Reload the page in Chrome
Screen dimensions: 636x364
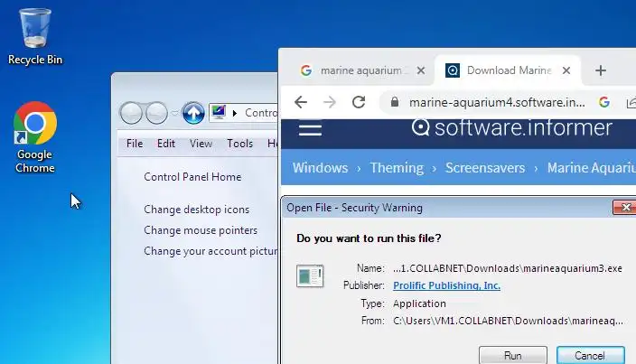pos(359,102)
